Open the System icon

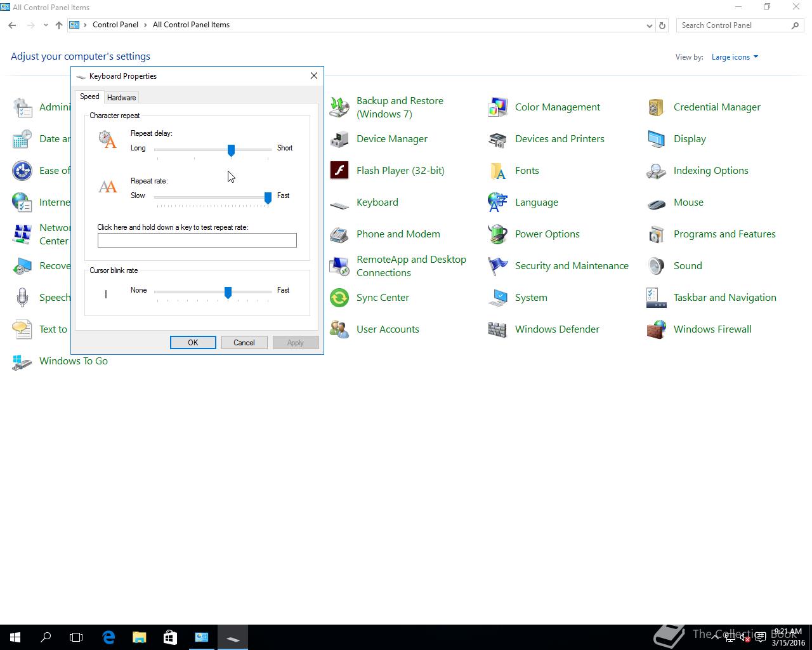click(498, 298)
